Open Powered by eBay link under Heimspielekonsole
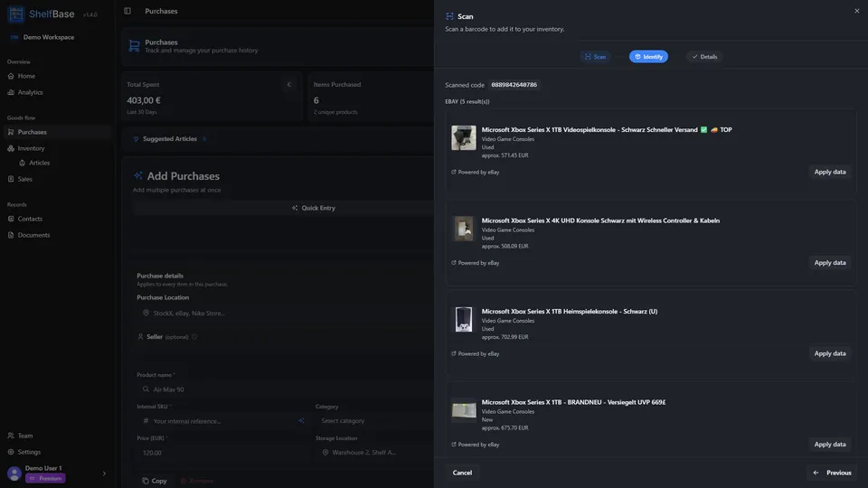This screenshot has height=488, width=868. (475, 353)
